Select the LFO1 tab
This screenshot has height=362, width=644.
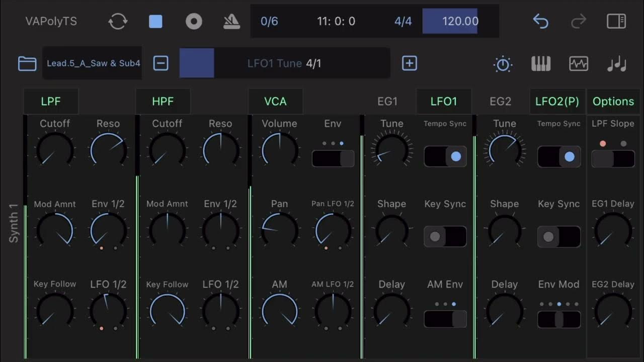[444, 102]
